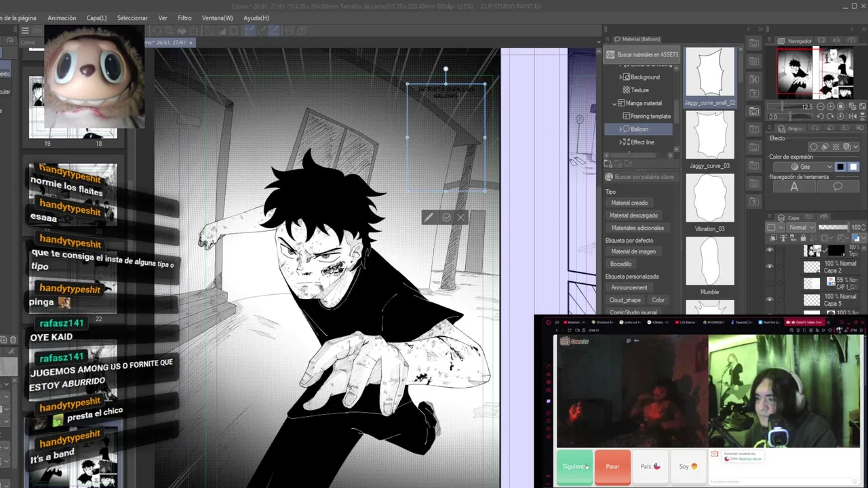Click the Buscar por palabra clave field
Viewport: 868px width, 488px height.
click(x=642, y=177)
